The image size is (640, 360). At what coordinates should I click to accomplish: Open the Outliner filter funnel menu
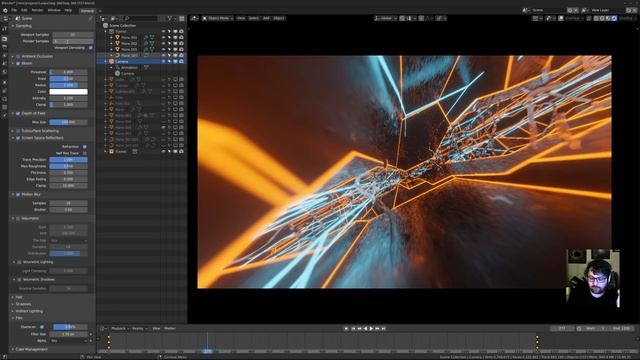(170, 18)
